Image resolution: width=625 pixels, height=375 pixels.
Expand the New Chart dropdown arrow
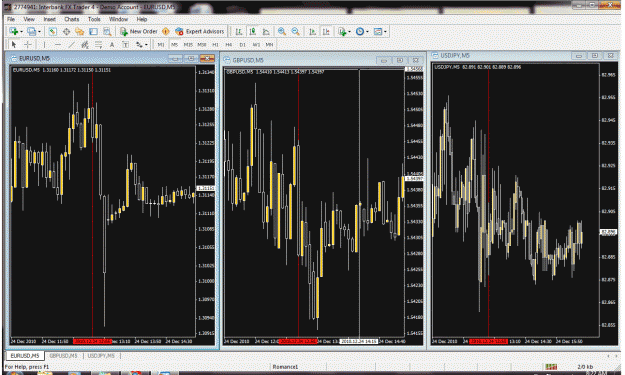(x=22, y=31)
